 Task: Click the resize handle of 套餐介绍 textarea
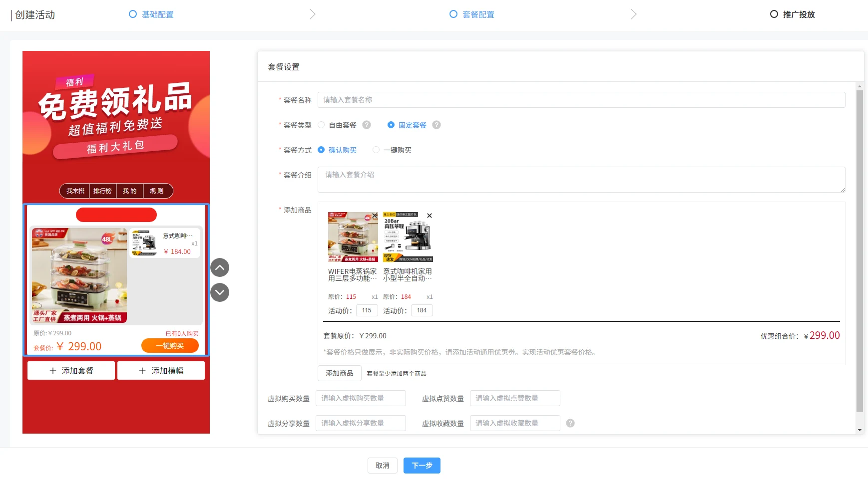[843, 190]
